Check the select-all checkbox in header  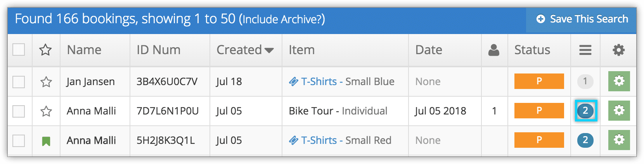pos(19,50)
